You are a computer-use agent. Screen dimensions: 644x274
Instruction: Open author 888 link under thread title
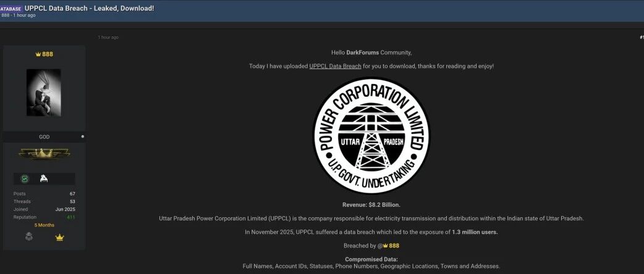click(6, 15)
